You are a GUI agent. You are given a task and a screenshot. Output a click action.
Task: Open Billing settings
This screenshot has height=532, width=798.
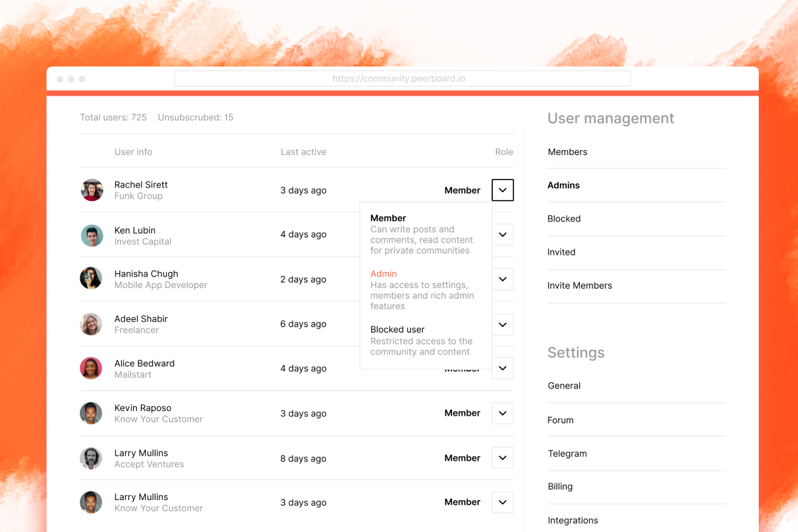tap(560, 487)
